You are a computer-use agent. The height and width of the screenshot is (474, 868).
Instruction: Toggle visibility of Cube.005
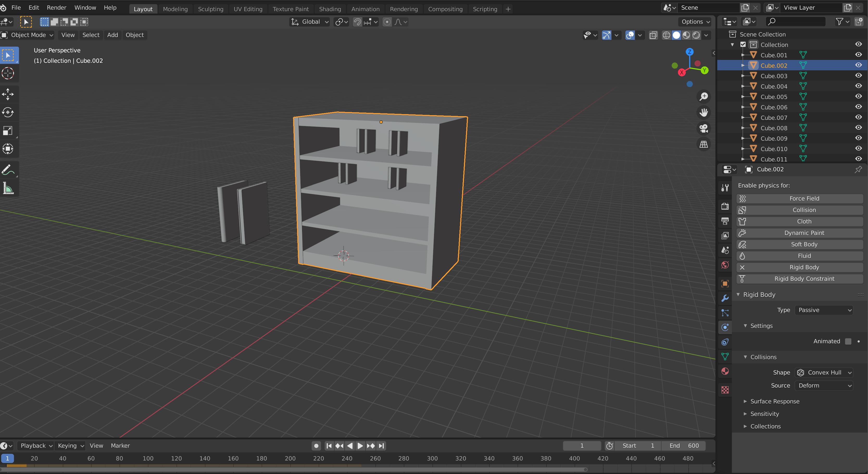tap(858, 96)
